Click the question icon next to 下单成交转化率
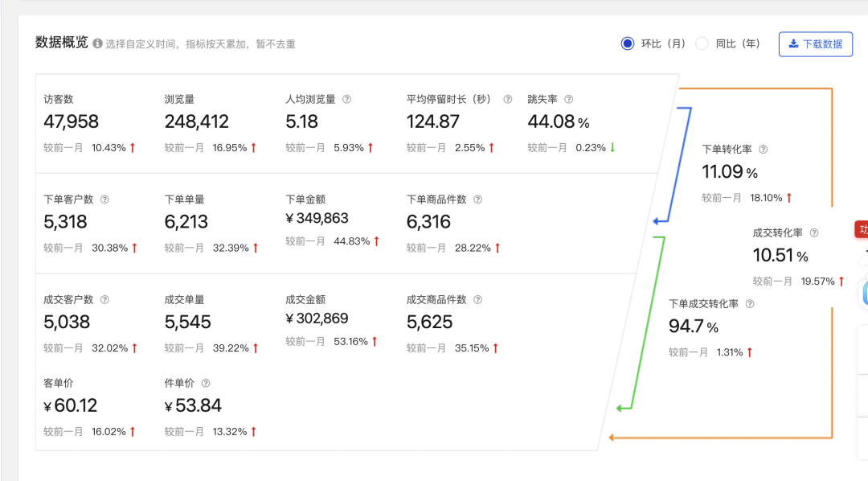The height and width of the screenshot is (481, 868). coord(750,304)
